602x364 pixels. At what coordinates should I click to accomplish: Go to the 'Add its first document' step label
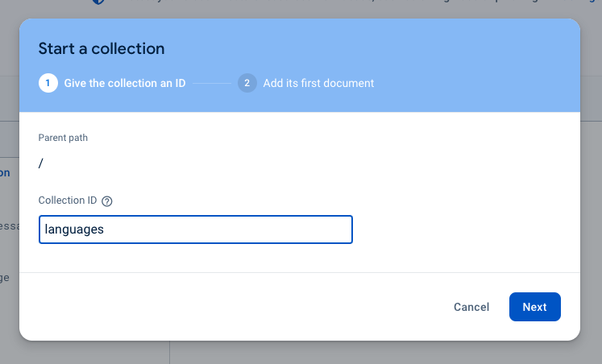click(x=318, y=83)
